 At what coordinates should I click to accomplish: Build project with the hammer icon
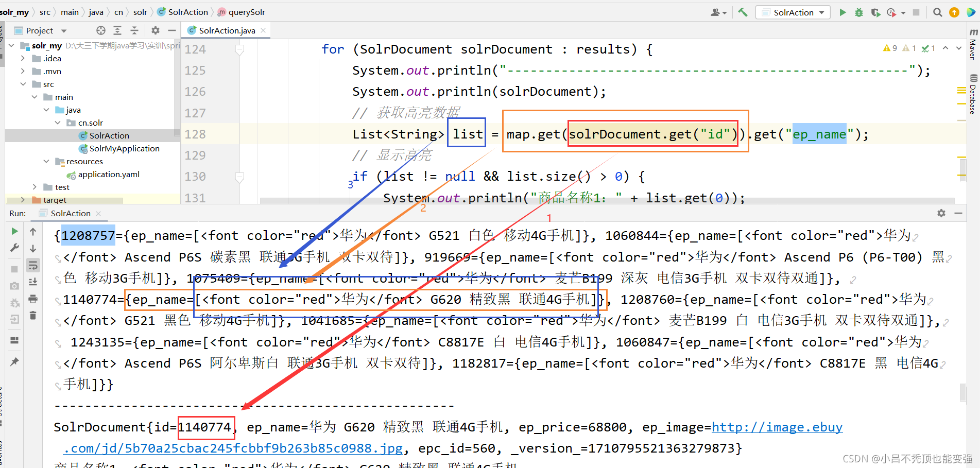point(743,12)
